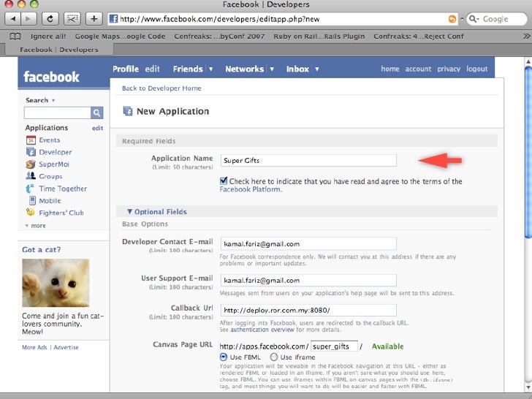Click the account link in the header
The height and width of the screenshot is (399, 532).
(x=418, y=69)
